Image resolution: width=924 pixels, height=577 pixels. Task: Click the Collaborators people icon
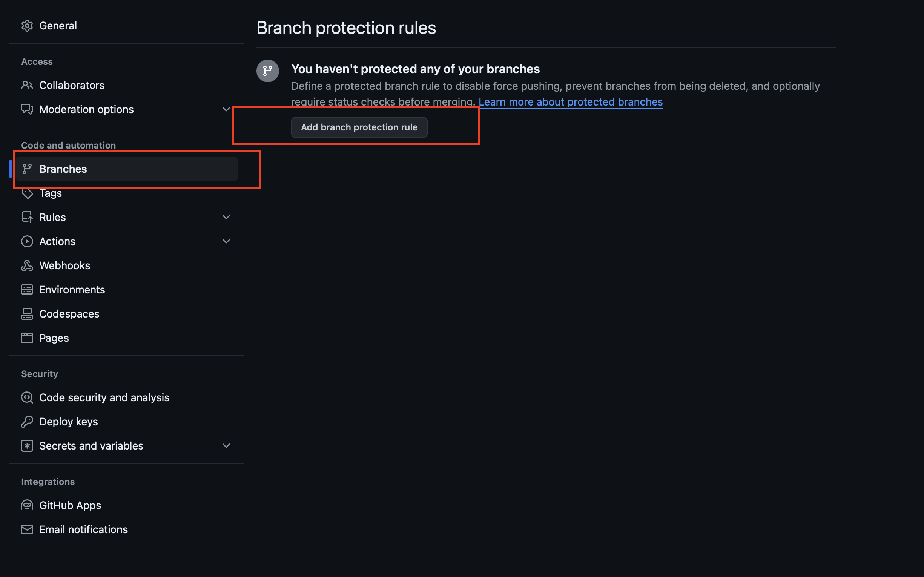[x=27, y=85]
